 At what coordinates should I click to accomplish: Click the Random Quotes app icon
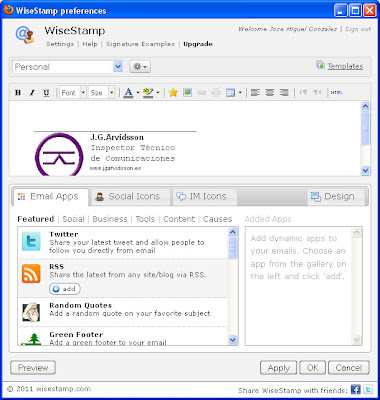(x=31, y=312)
